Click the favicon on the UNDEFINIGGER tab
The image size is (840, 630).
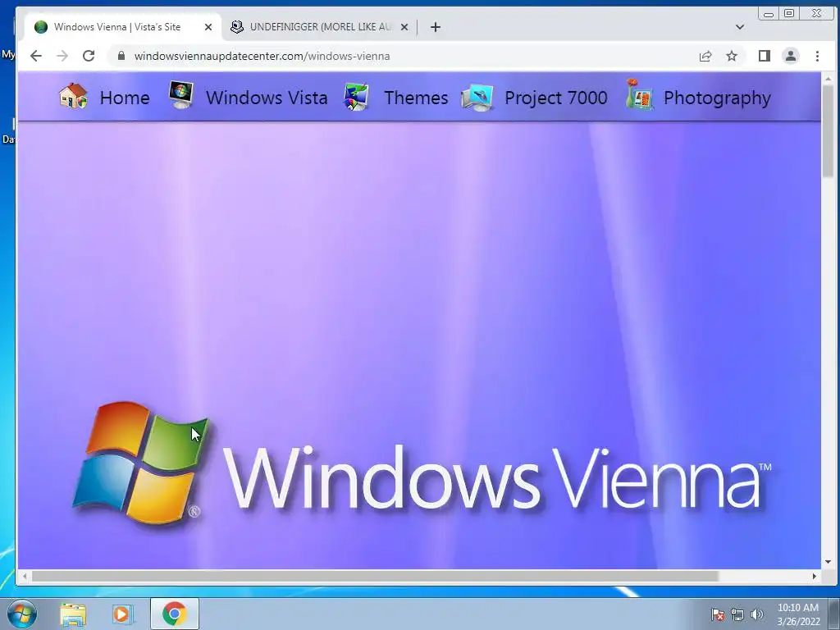(x=237, y=27)
